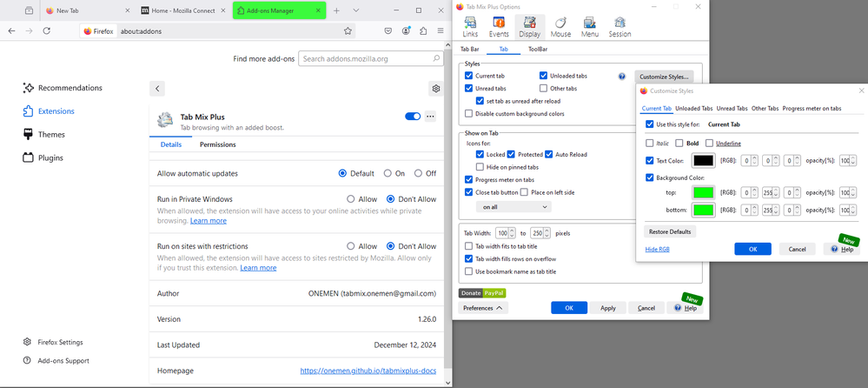
Task: Enable Tab width fits to tab title
Action: tap(469, 246)
